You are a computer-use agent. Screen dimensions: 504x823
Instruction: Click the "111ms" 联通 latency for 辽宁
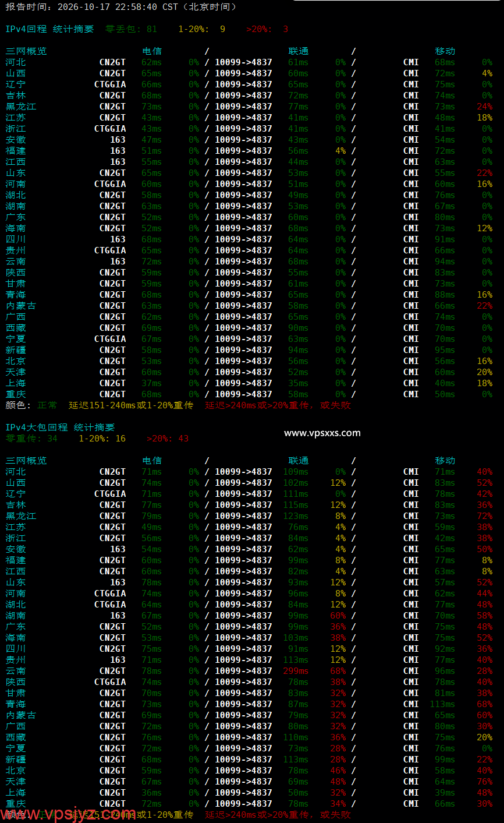pyautogui.click(x=296, y=494)
